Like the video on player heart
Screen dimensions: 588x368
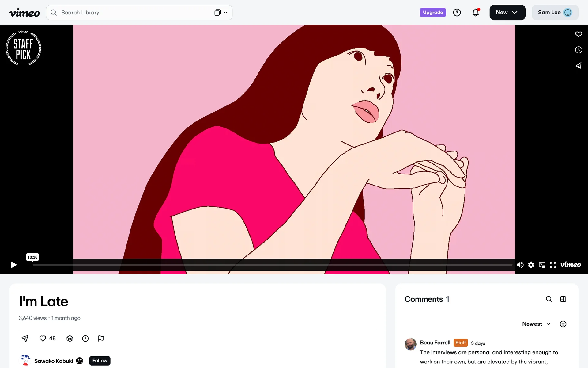[x=578, y=34]
